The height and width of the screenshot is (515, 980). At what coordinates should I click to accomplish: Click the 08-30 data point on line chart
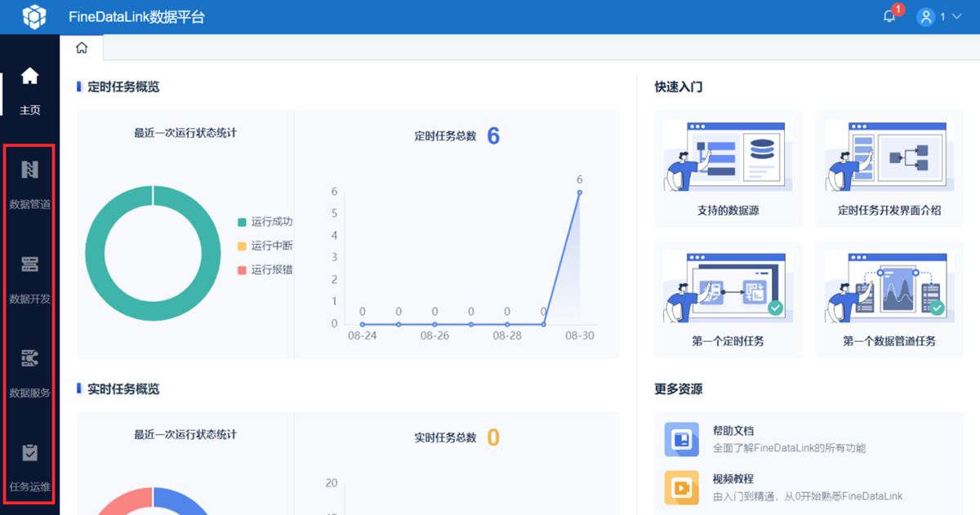pos(579,193)
